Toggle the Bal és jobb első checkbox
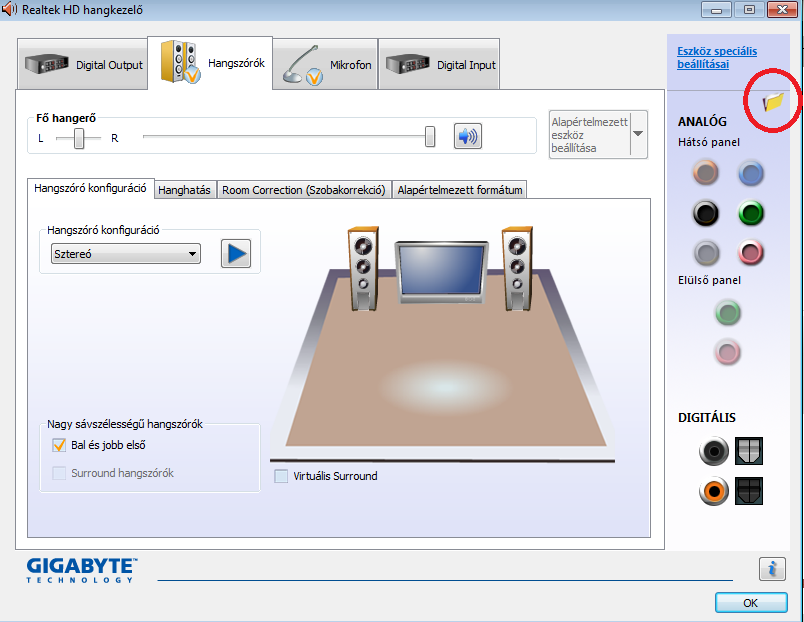804x622 pixels. tap(59, 445)
